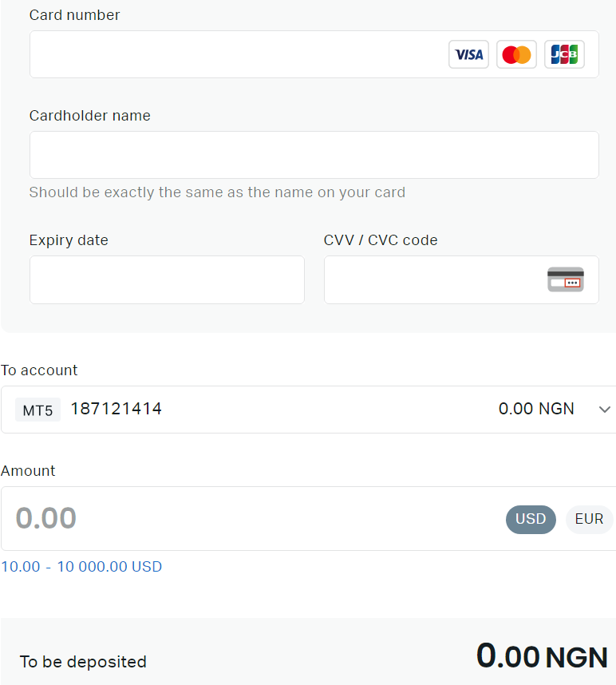Click the CVV / CVC code field

tap(431, 279)
